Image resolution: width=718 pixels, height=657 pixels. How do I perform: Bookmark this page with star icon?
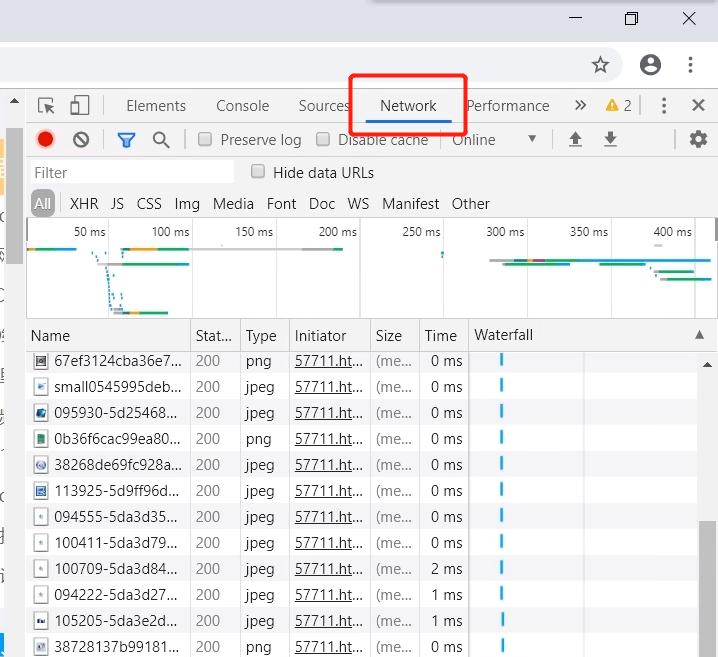click(600, 65)
